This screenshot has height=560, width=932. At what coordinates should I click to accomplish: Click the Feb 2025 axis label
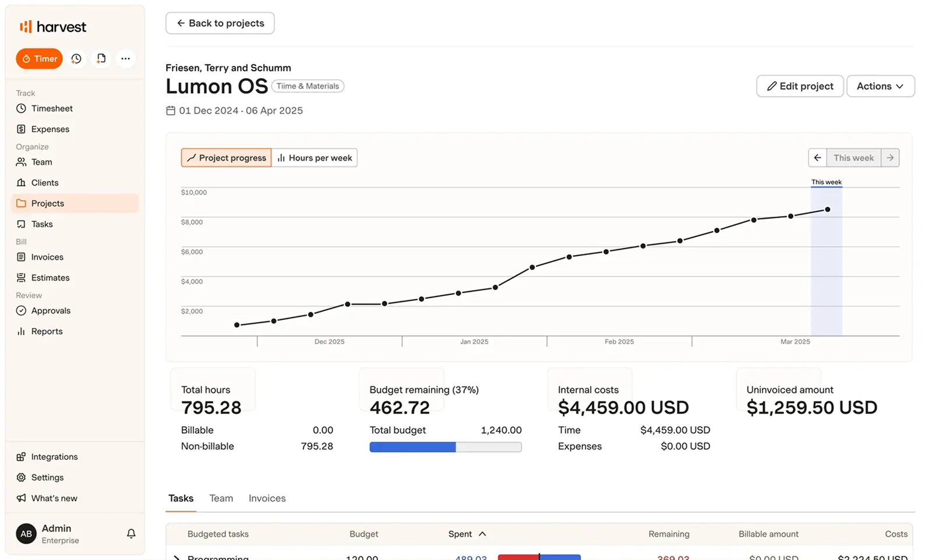[619, 342]
